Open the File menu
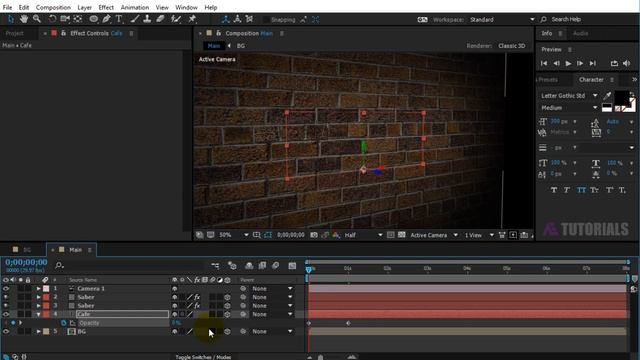This screenshot has width=640, height=360. (7, 7)
